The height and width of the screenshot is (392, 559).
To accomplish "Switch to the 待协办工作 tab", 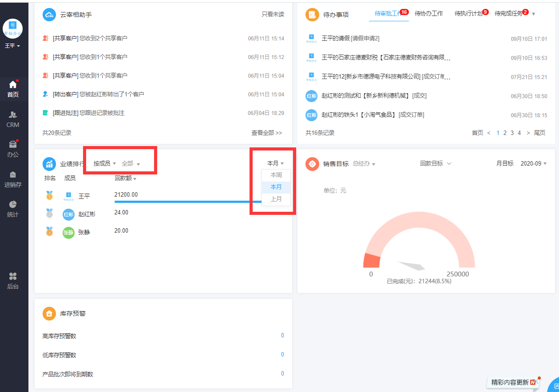I will click(x=429, y=13).
